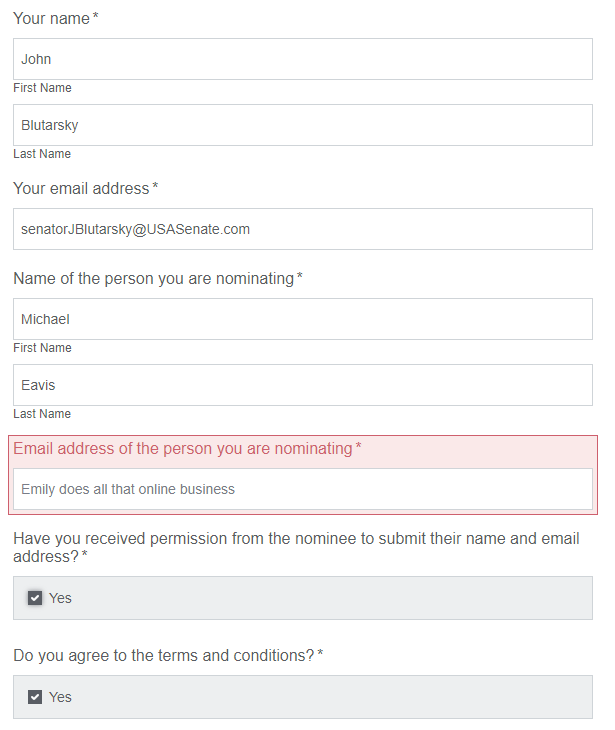The height and width of the screenshot is (730, 615).
Task: Toggle the terms and conditions Yes checkbox
Action: [x=35, y=697]
